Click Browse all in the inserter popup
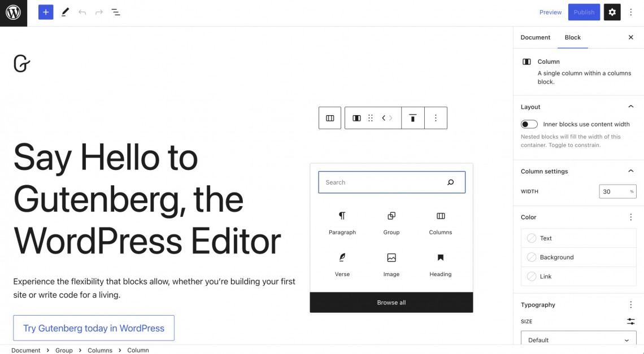 click(391, 302)
